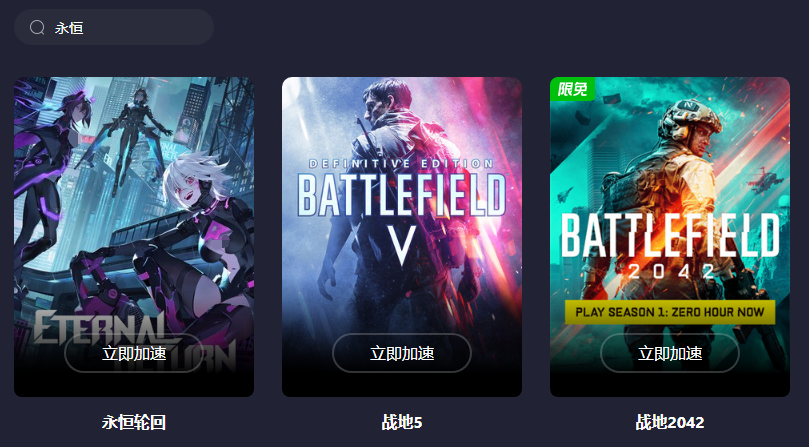The image size is (809, 447).
Task: Click 立即加速 on the Battlefield V card
Action: tap(402, 353)
